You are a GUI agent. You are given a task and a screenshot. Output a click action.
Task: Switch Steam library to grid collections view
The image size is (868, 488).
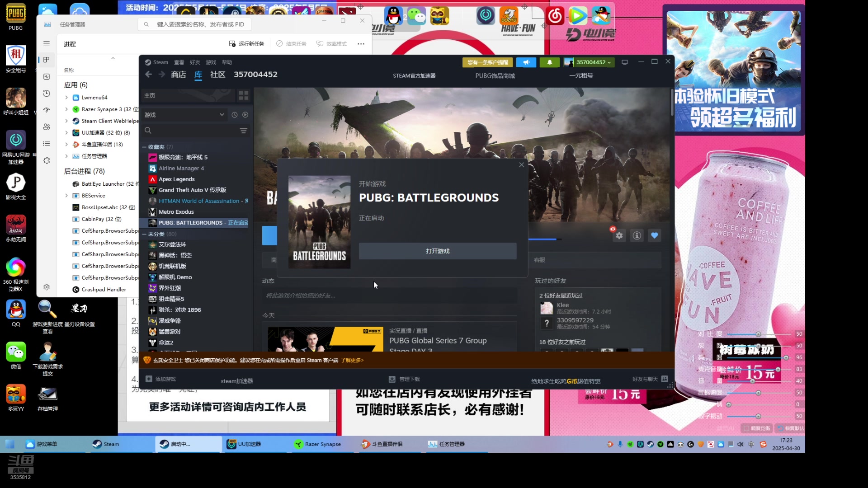[244, 95]
